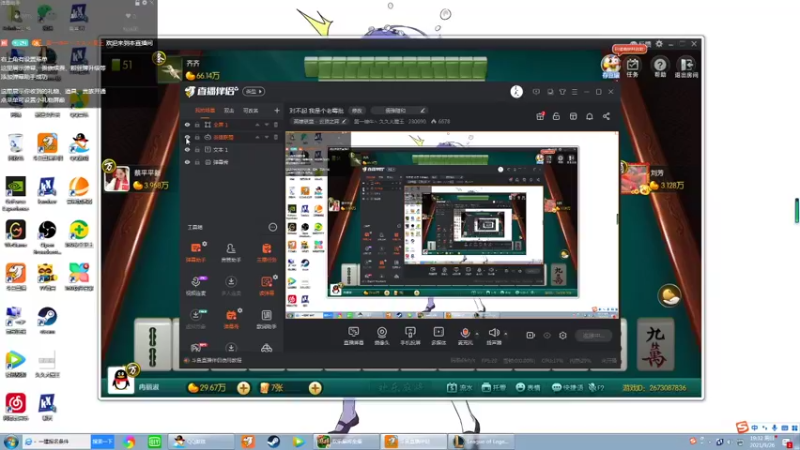
Task: Toggle visibility of the second scene source
Action: tap(187, 137)
